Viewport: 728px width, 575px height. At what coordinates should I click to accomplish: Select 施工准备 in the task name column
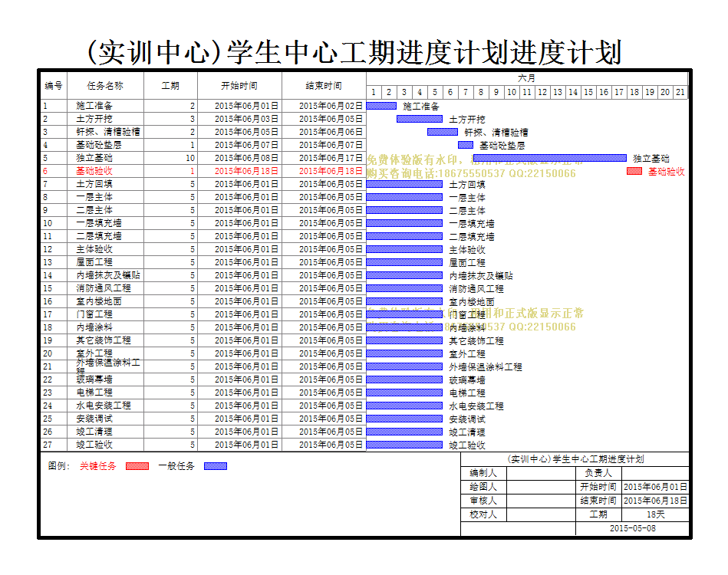coord(94,106)
